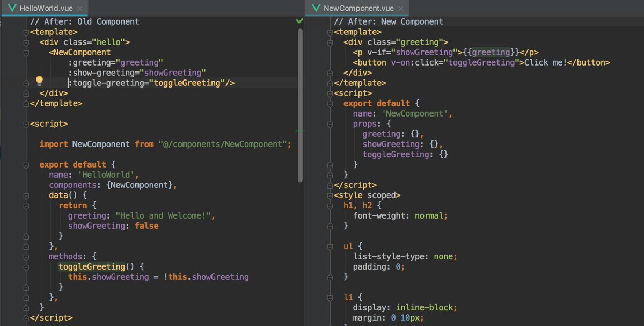The width and height of the screenshot is (644, 326).
Task: Collapse the toggleGreeting() method fold
Action: point(25,267)
